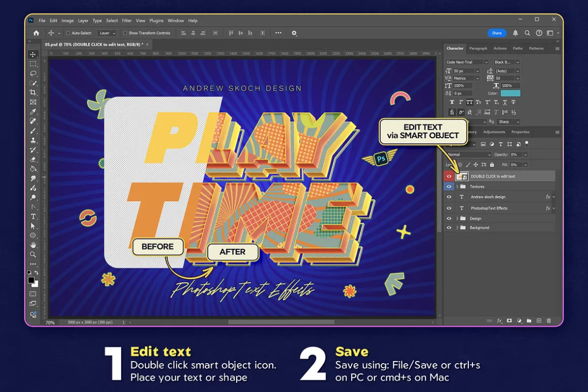Image resolution: width=588 pixels, height=392 pixels.
Task: Select the Frame tool
Action: 33,102
